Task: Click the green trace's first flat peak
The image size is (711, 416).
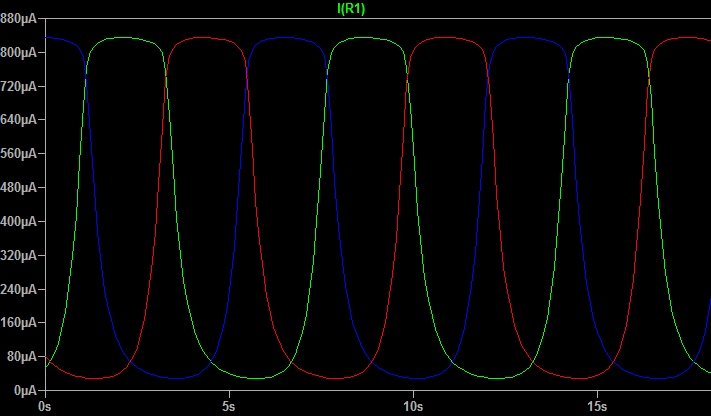Action: (x=122, y=38)
